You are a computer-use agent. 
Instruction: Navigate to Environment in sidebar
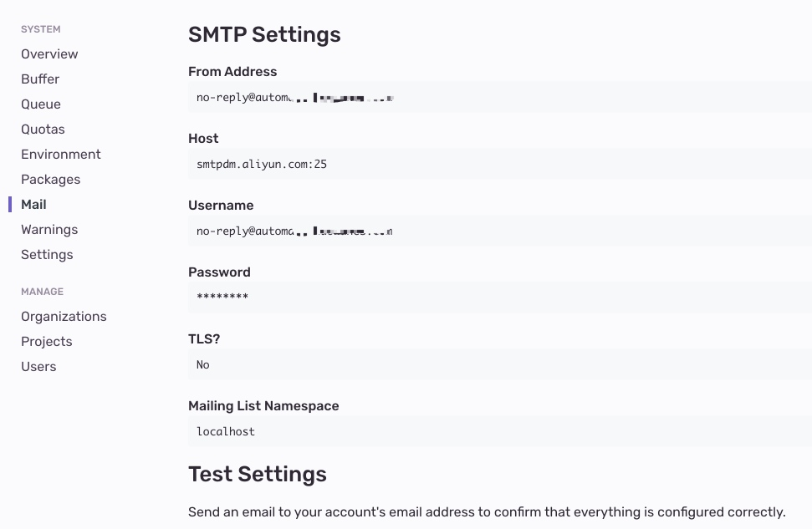[61, 155]
